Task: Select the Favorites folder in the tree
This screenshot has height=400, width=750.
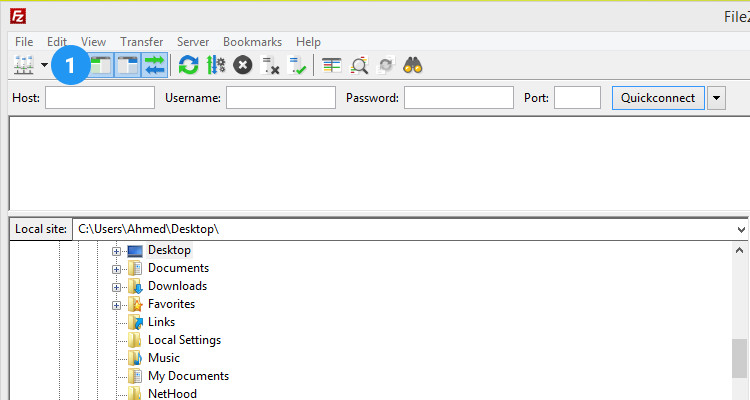Action: [171, 304]
